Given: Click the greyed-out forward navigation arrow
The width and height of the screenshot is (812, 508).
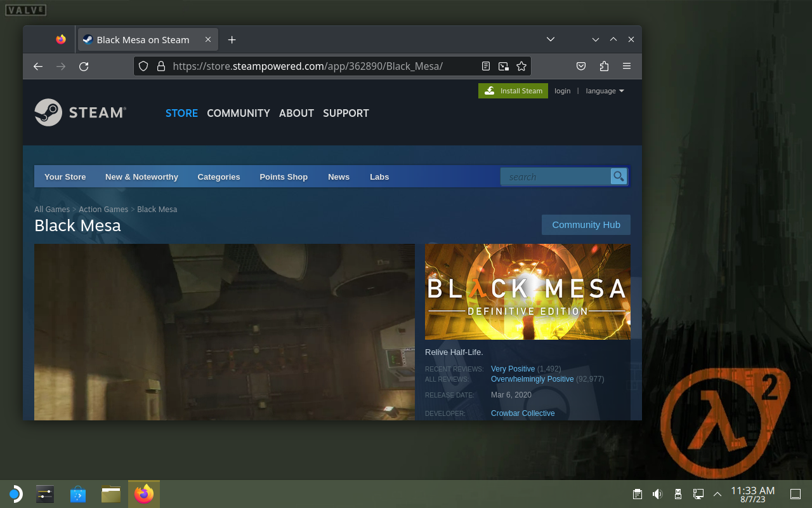Looking at the screenshot, I should click(x=61, y=66).
